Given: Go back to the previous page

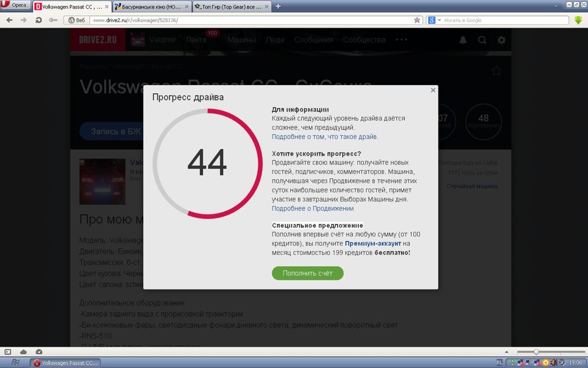Looking at the screenshot, I should [9, 20].
